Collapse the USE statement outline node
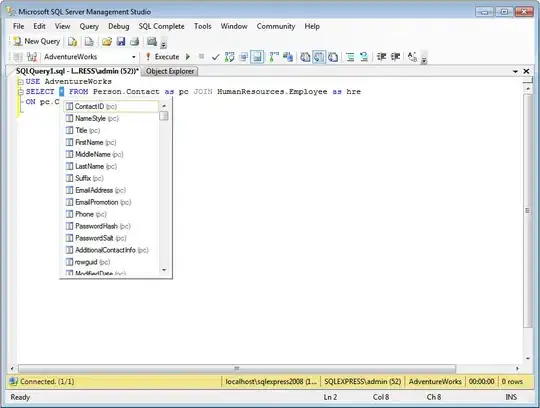540x408 pixels. [21, 82]
